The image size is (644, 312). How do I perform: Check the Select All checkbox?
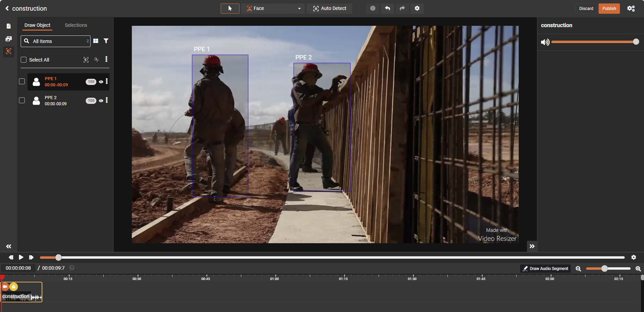click(24, 60)
